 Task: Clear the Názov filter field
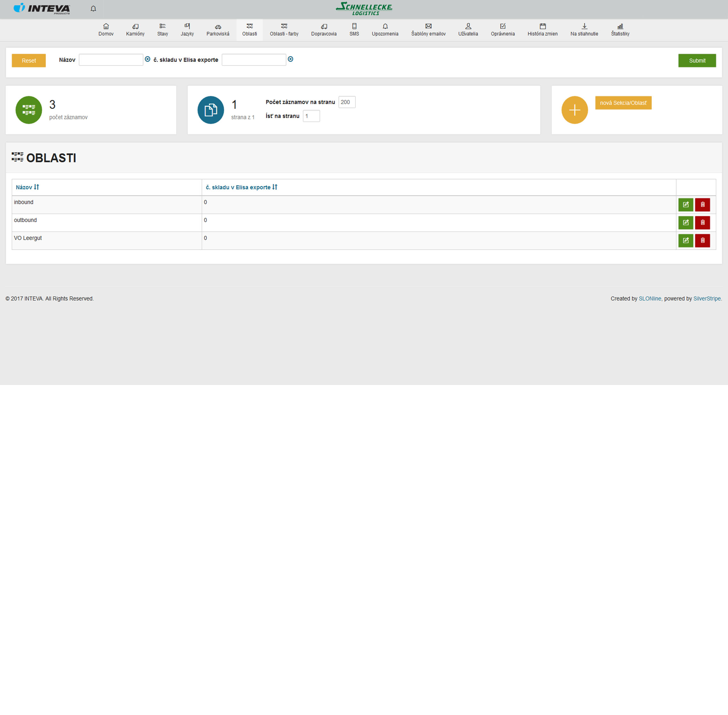[148, 59]
